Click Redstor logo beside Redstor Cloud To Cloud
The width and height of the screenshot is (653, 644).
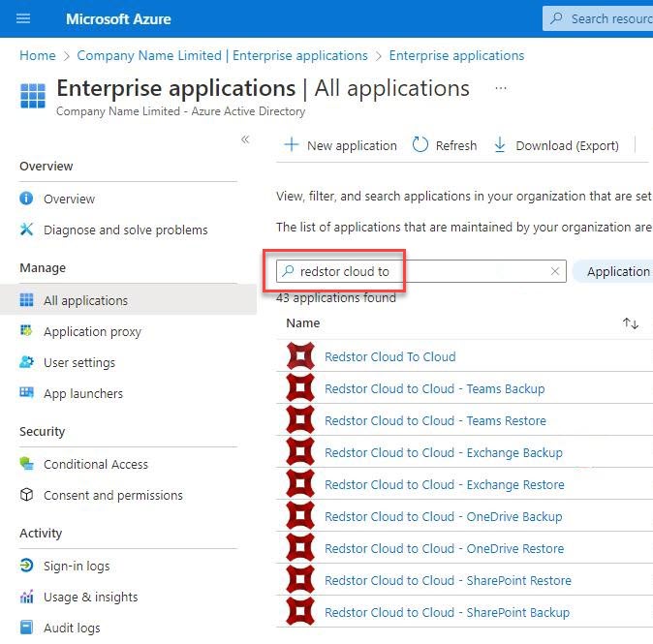300,356
